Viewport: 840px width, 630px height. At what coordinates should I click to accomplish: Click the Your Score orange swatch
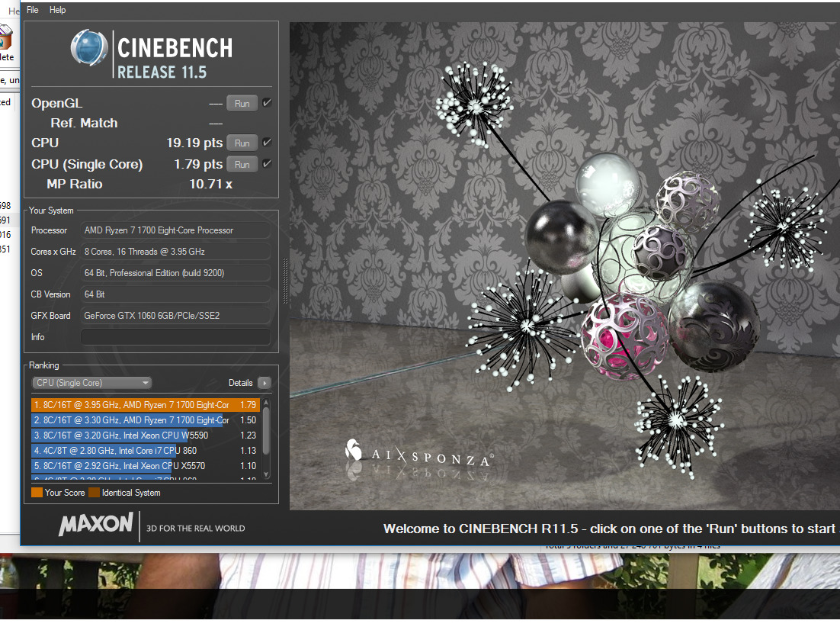click(x=37, y=492)
